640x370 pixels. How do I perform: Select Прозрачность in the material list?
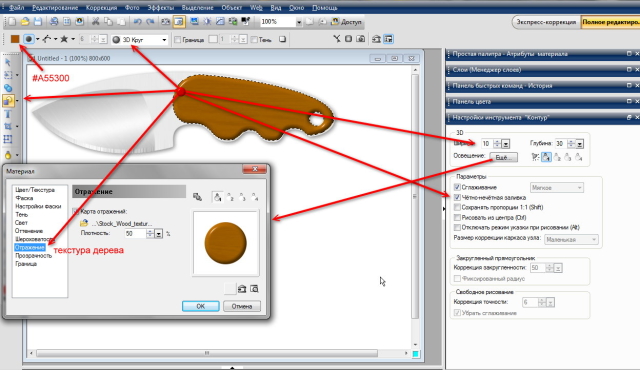33,256
